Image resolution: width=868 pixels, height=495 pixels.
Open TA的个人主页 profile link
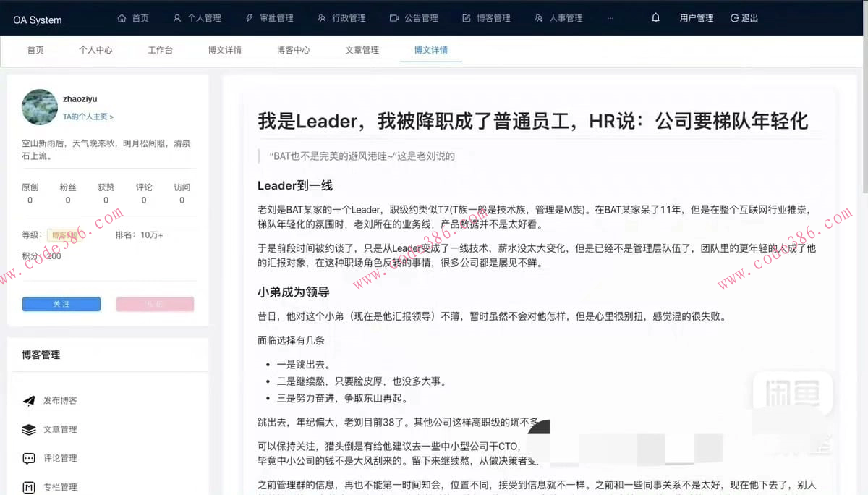pyautogui.click(x=88, y=116)
